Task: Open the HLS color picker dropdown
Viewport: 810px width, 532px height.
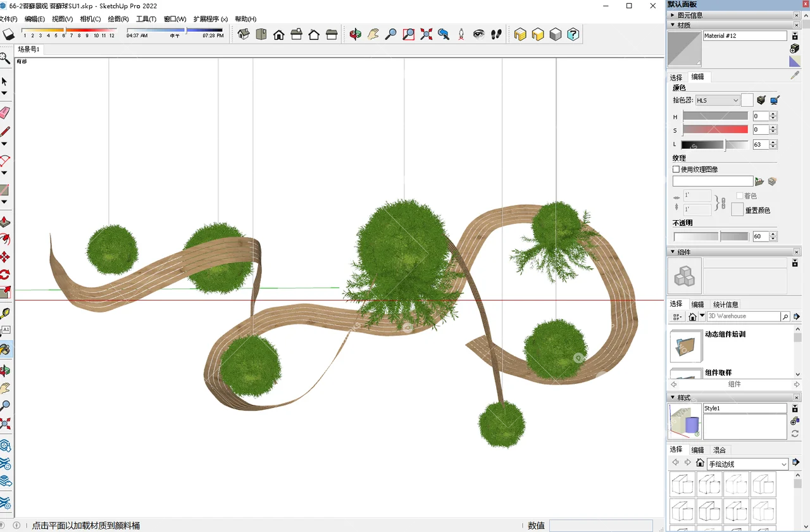Action: tap(717, 100)
